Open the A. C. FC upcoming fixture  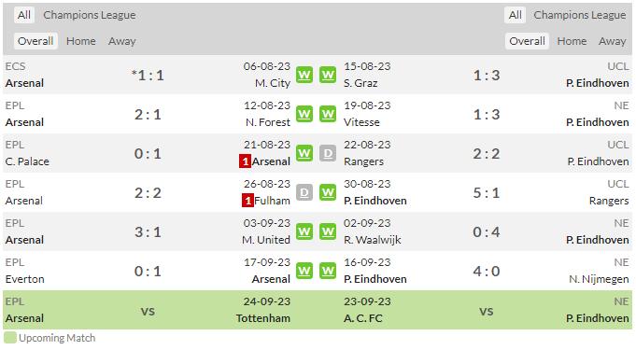click(363, 318)
